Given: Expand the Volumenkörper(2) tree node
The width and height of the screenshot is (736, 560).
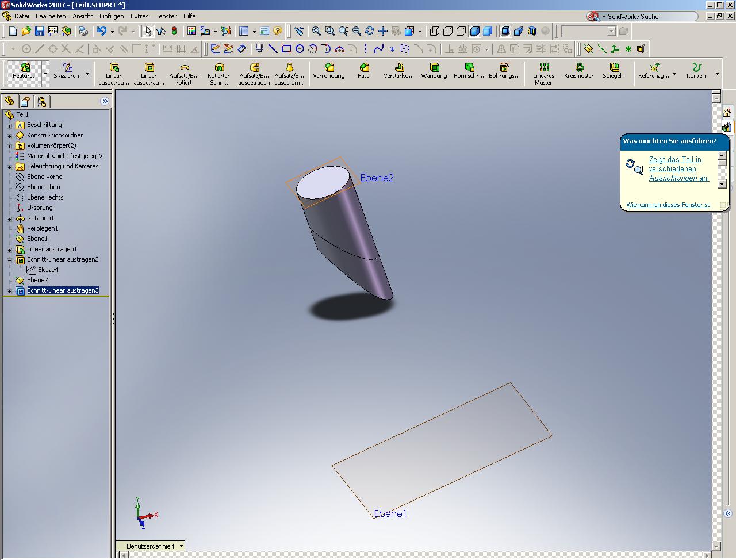Looking at the screenshot, I should click(9, 146).
